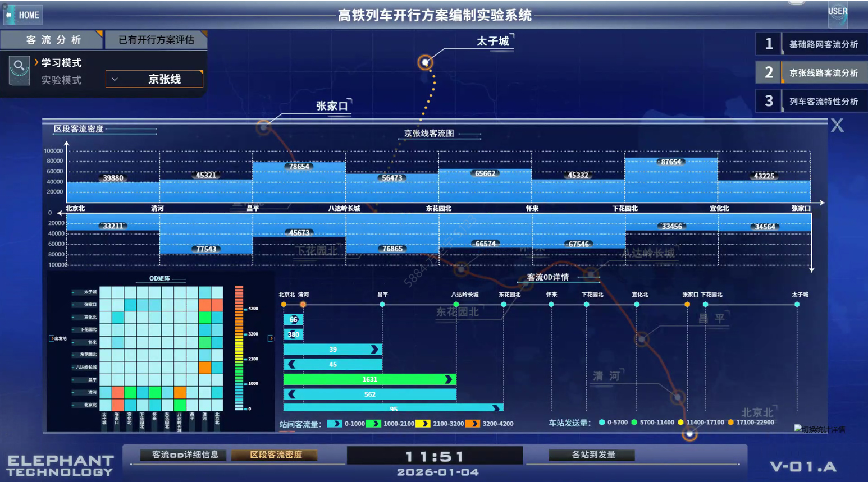868x482 pixels.
Task: Click the 昌平 station node in OD details
Action: 382,304
